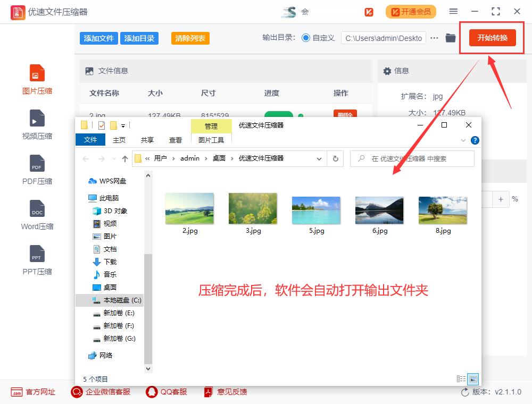The height and width of the screenshot is (404, 532).
Task: Switch Explorer to large thumbnail view
Action: 472,378
